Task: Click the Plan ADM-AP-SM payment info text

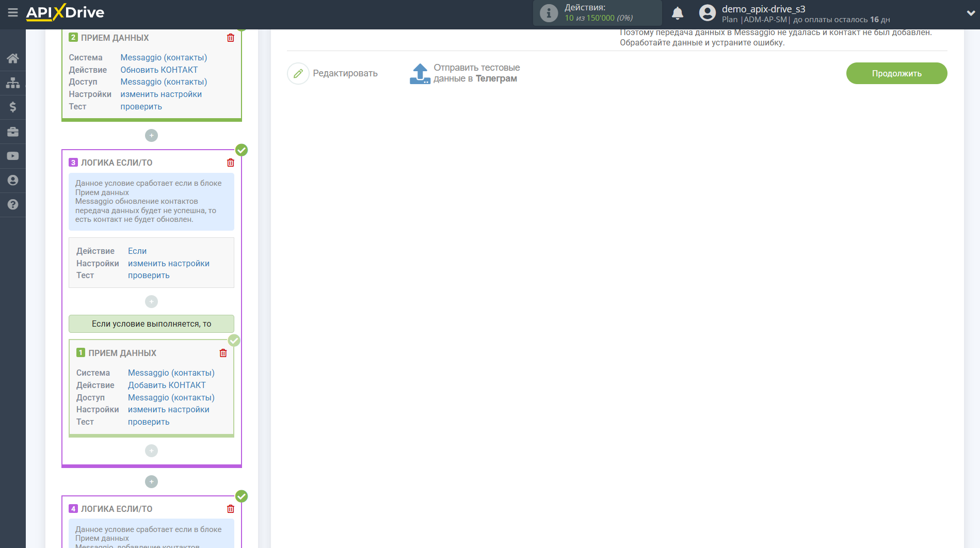Action: (x=806, y=20)
